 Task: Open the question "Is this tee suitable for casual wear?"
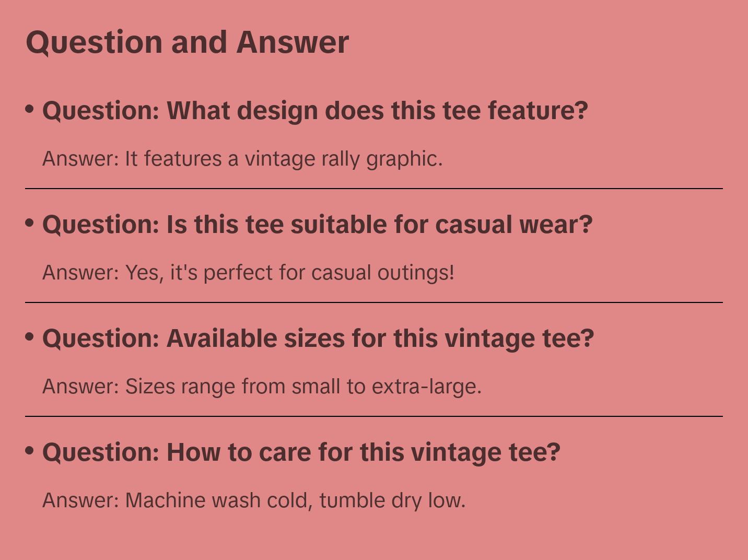[x=317, y=225]
